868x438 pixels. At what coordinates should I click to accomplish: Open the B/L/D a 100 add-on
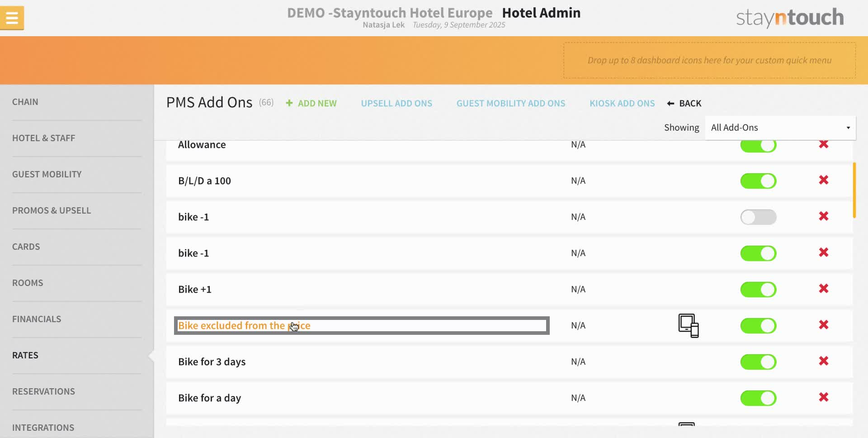point(204,181)
